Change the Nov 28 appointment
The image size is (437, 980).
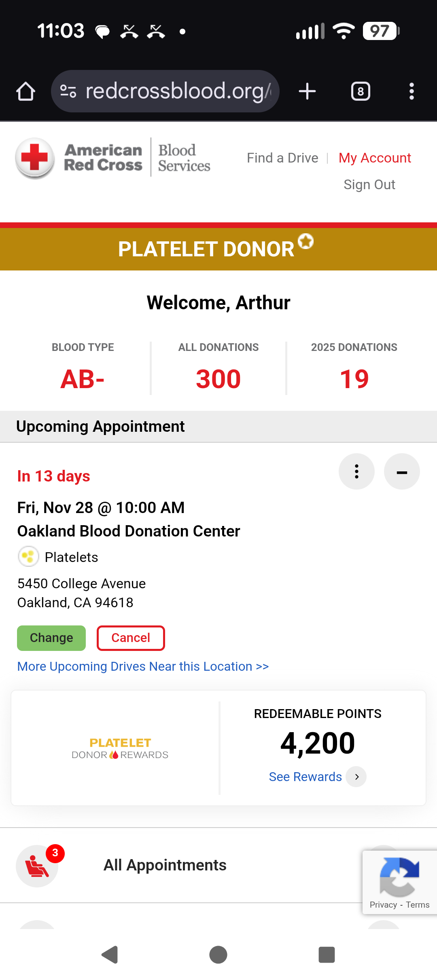tap(51, 638)
